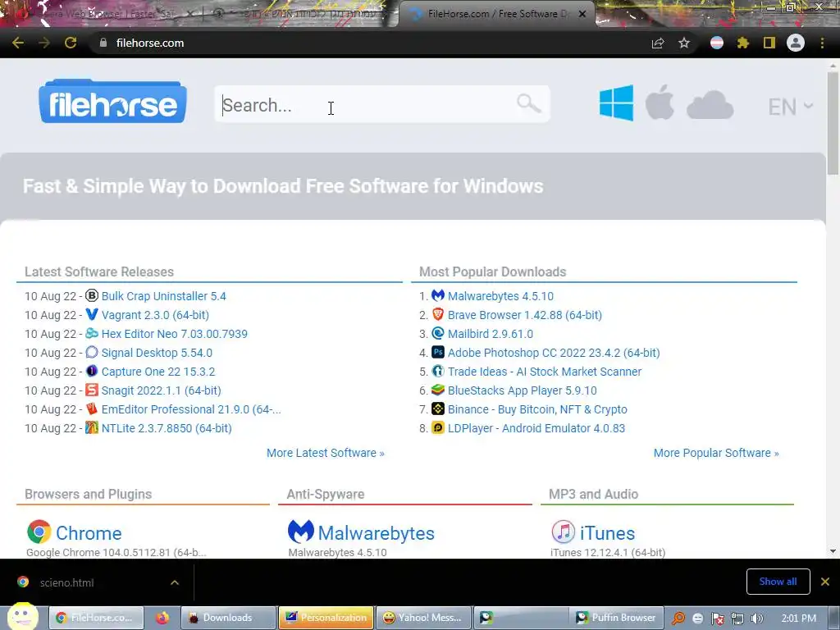Open BlueStacks App Player 5.9.10 link
Screen dimensions: 840x630
(x=522, y=390)
